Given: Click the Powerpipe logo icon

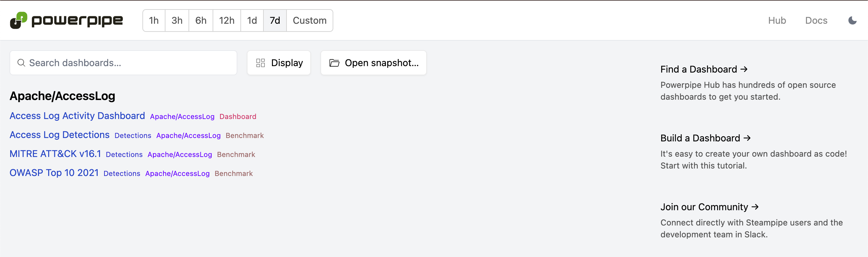Looking at the screenshot, I should coord(19,20).
